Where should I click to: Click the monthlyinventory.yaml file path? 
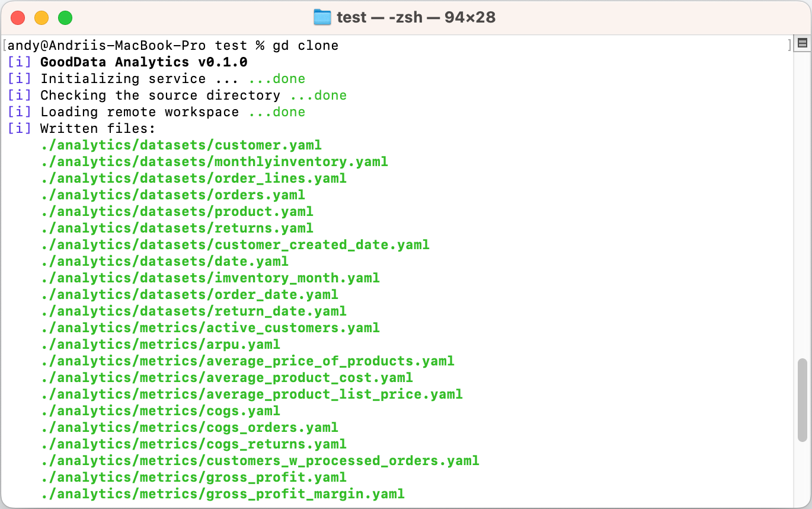[213, 161]
